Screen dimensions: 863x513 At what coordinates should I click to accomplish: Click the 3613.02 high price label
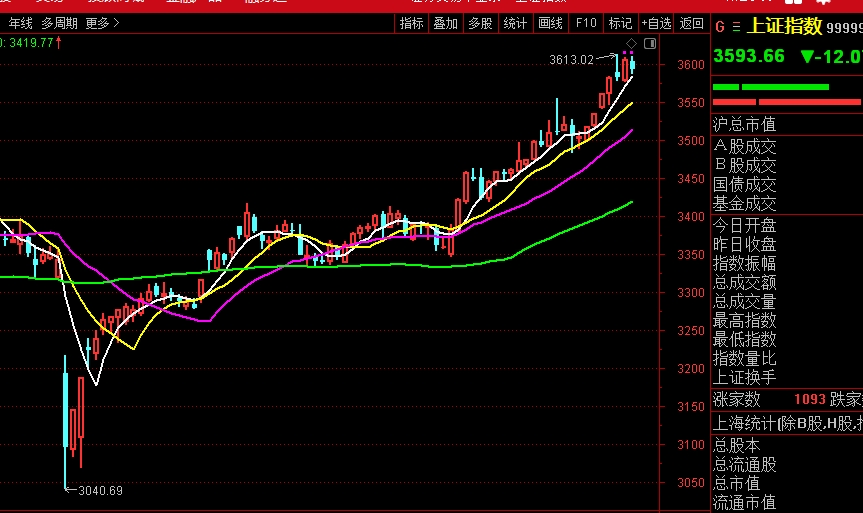571,59
